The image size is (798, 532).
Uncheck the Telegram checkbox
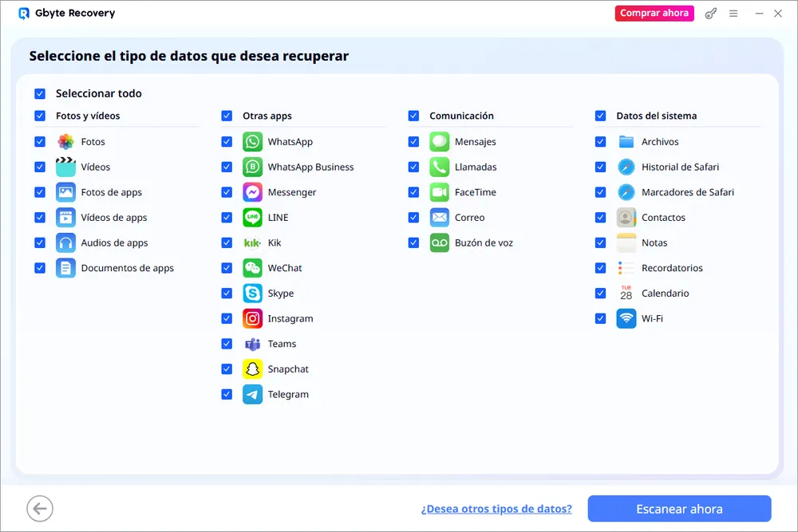pyautogui.click(x=227, y=394)
